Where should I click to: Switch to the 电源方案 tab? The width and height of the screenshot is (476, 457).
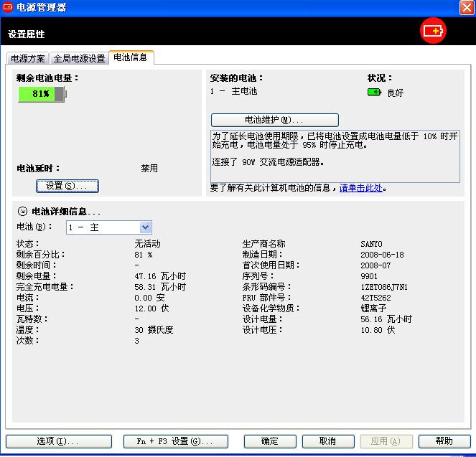(x=28, y=59)
